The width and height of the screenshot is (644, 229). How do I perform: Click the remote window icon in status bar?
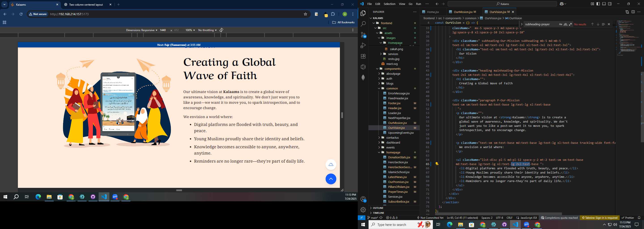click(362, 218)
